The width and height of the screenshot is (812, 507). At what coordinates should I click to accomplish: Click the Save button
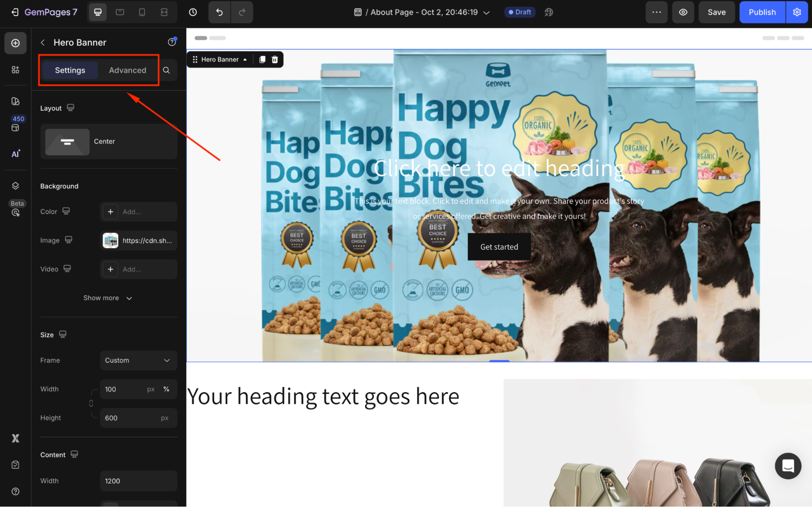[717, 12]
